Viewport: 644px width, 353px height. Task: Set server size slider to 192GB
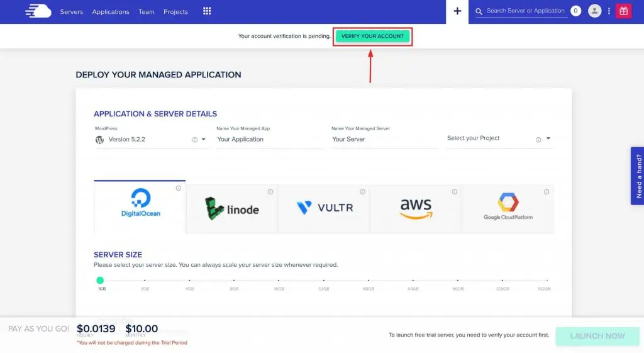(547, 280)
